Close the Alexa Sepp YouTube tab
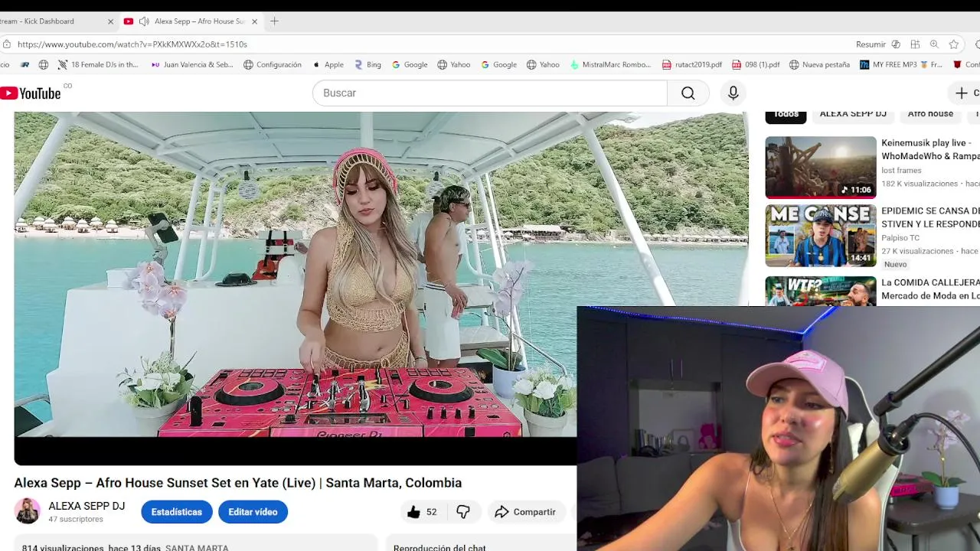This screenshot has height=551, width=980. (254, 21)
